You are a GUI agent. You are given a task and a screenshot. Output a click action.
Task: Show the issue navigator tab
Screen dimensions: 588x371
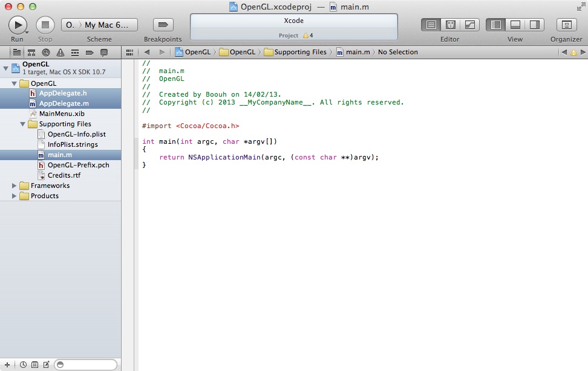[60, 53]
